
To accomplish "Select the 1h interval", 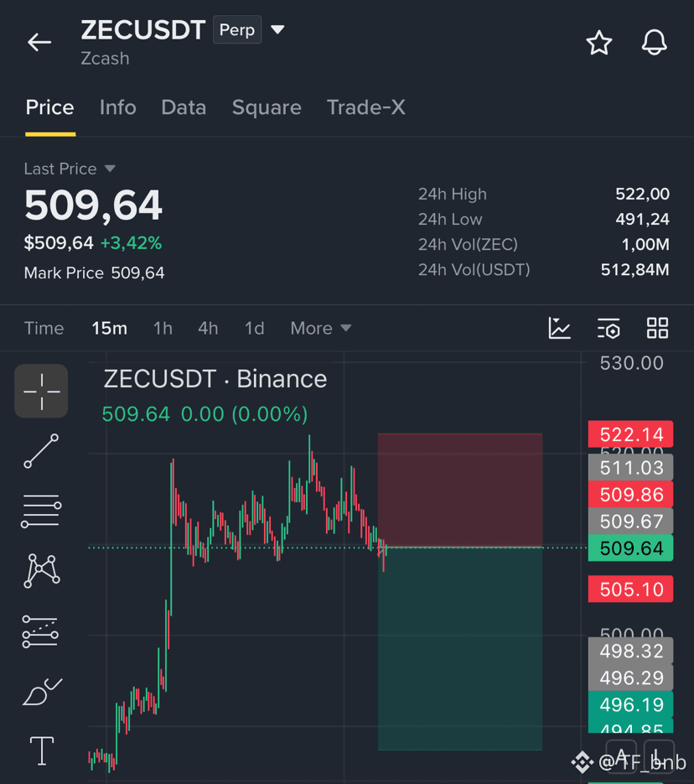I will [x=163, y=329].
